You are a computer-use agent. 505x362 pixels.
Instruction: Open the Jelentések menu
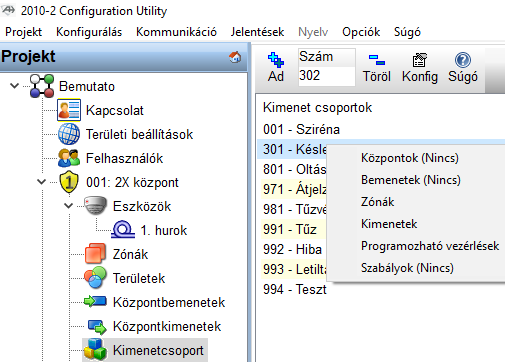click(x=257, y=32)
